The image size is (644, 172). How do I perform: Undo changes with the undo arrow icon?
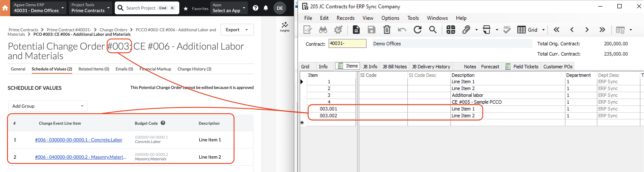coord(402,30)
